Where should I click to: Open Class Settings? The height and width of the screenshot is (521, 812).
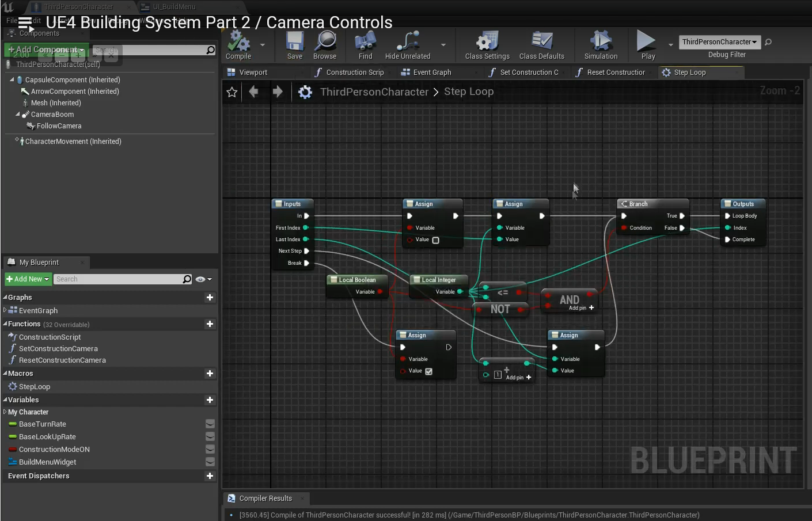point(487,44)
